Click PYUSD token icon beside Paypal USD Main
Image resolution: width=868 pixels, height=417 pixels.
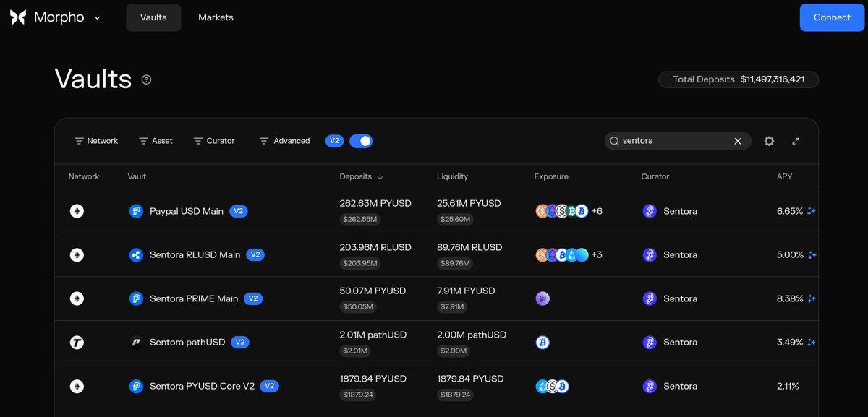135,211
